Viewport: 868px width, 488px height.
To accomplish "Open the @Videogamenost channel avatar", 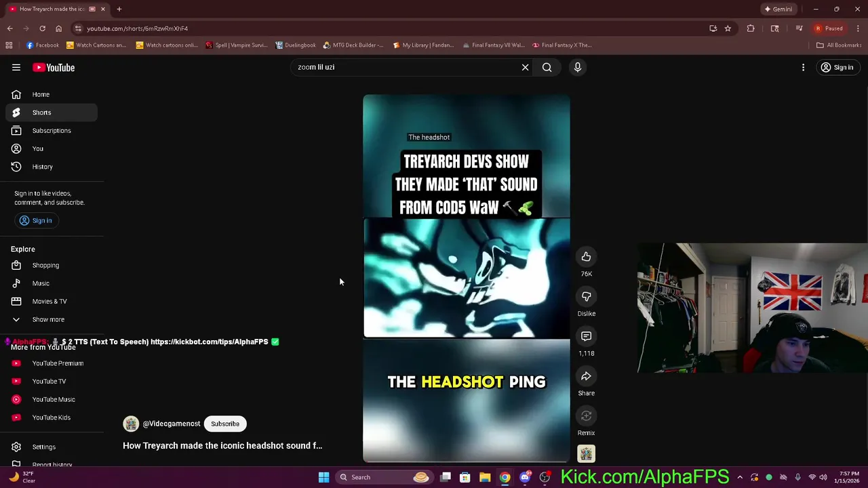I will [x=131, y=424].
